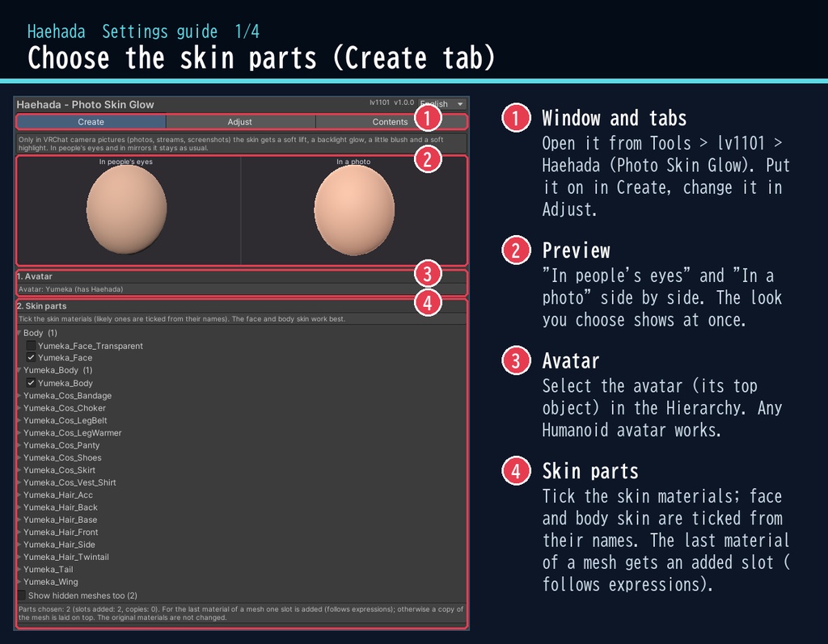The width and height of the screenshot is (828, 644).
Task: Expand the Yumeka_Hair_Acc mesh
Action: pyautogui.click(x=19, y=495)
